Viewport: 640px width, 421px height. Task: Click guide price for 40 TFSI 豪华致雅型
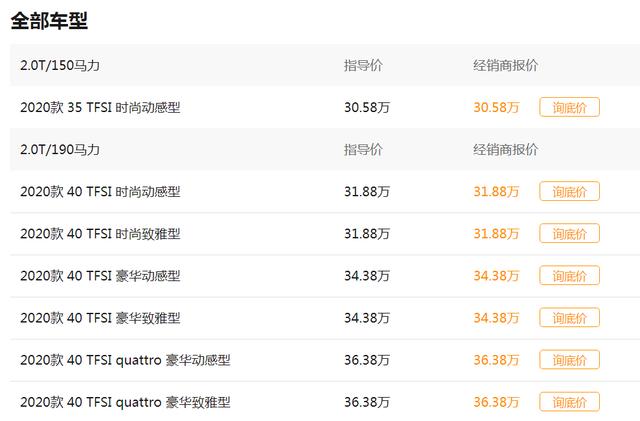[x=367, y=318]
